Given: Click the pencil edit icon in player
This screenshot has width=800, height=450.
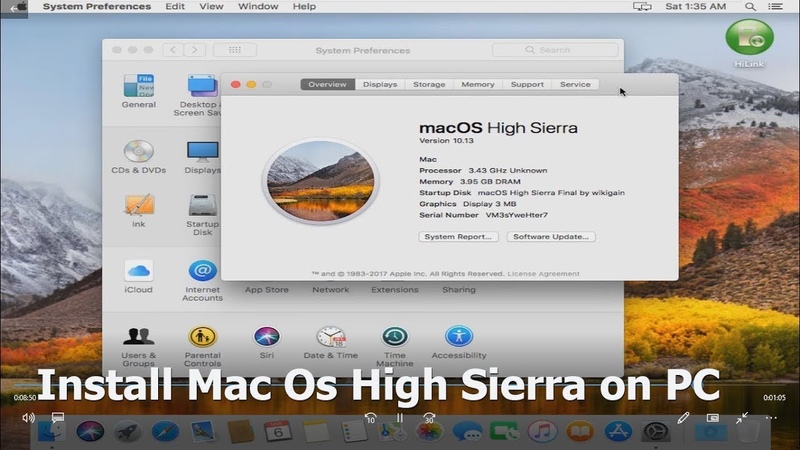Looking at the screenshot, I should pos(684,418).
